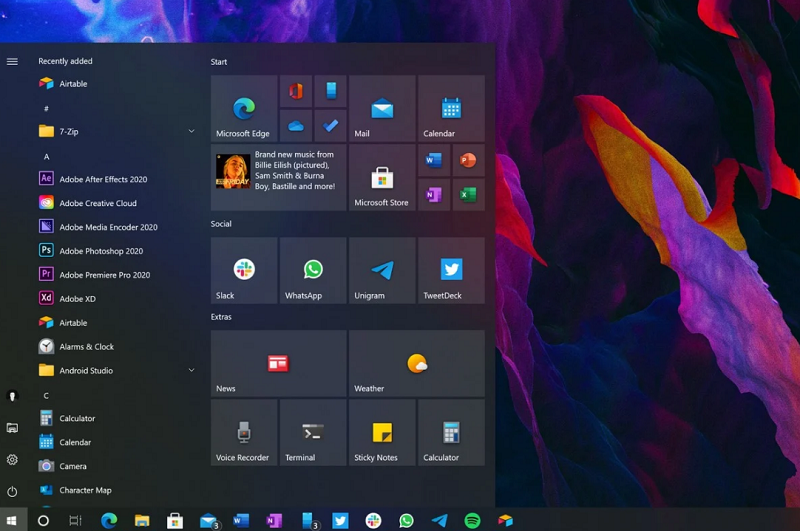This screenshot has height=531, width=800.
Task: Open Adobe Premiere Pro 2020 from the list
Action: click(x=104, y=275)
